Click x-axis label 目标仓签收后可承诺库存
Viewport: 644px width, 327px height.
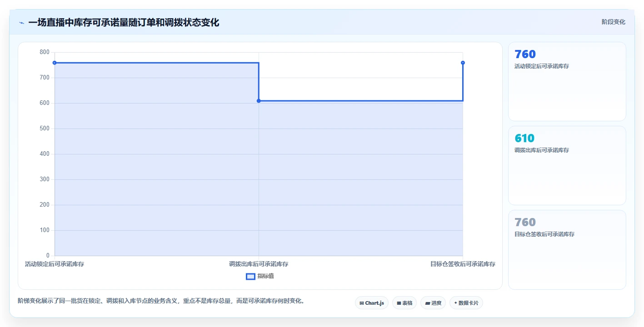(x=463, y=264)
